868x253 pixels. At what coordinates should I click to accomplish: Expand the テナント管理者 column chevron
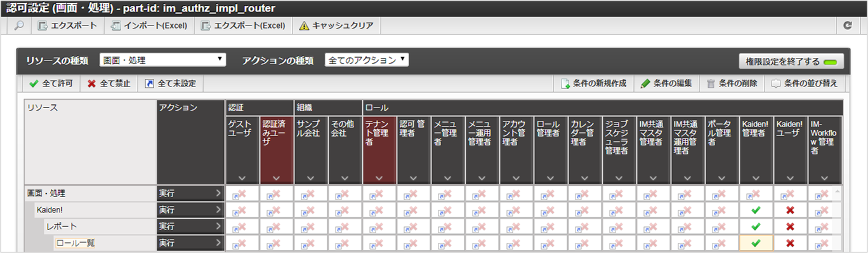tap(379, 178)
